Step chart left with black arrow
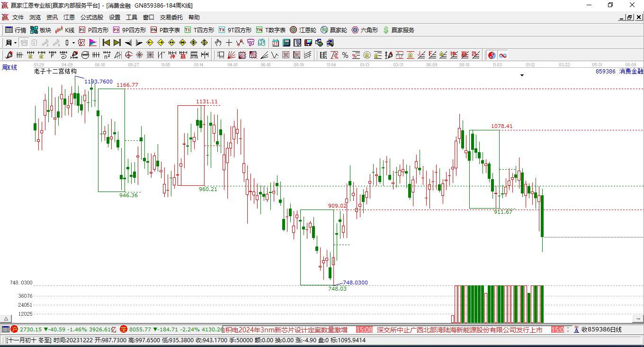Image resolution: width=644 pixels, height=347 pixels. [128, 43]
